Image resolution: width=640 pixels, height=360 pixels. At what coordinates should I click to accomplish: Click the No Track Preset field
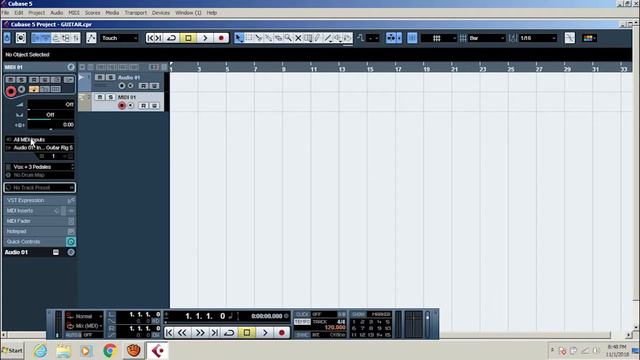(40, 188)
